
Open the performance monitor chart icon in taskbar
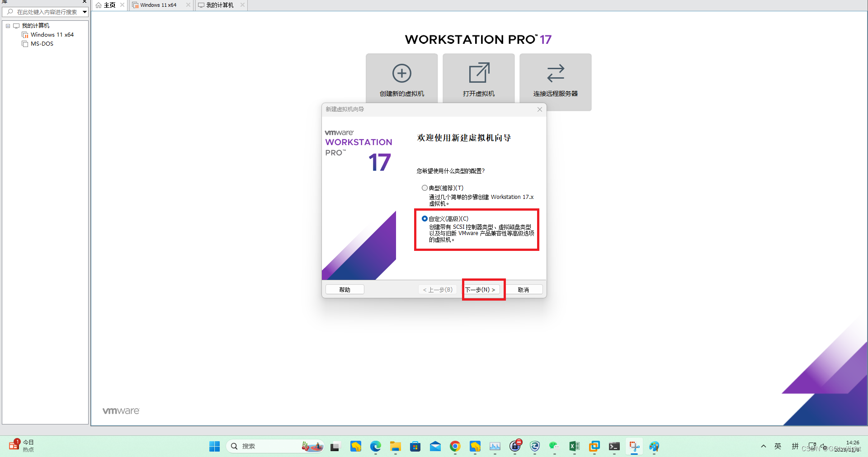click(495, 447)
